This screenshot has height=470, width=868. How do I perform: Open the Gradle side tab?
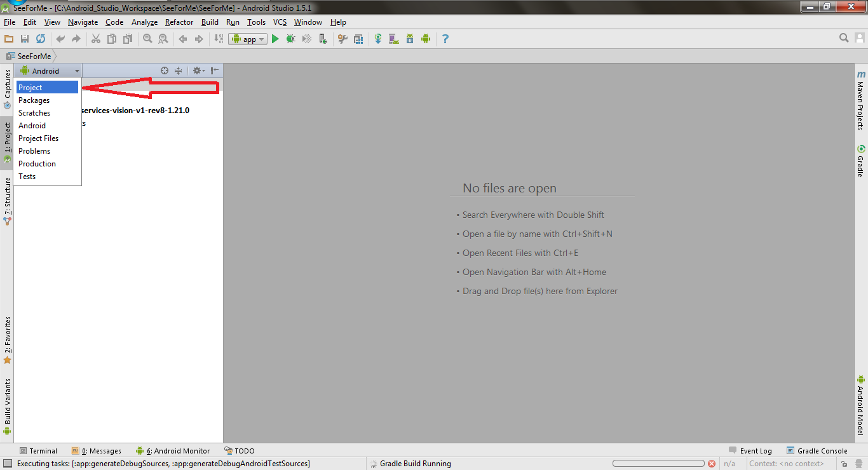coord(860,161)
